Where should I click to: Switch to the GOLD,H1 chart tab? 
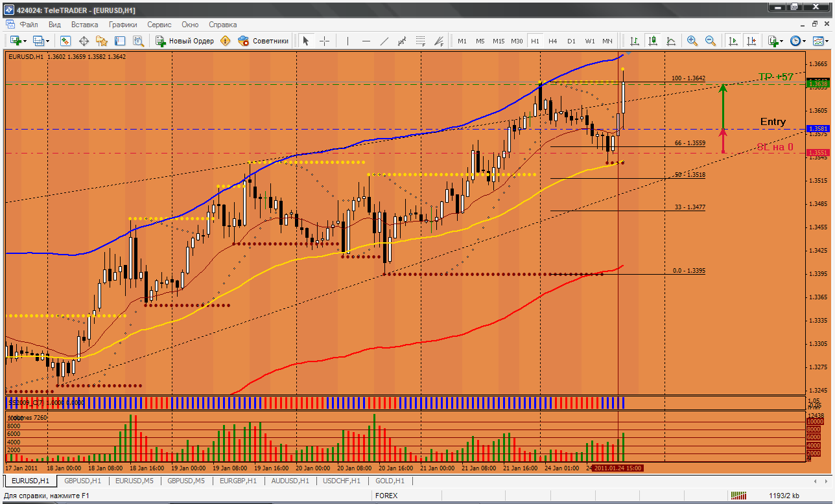click(x=390, y=481)
